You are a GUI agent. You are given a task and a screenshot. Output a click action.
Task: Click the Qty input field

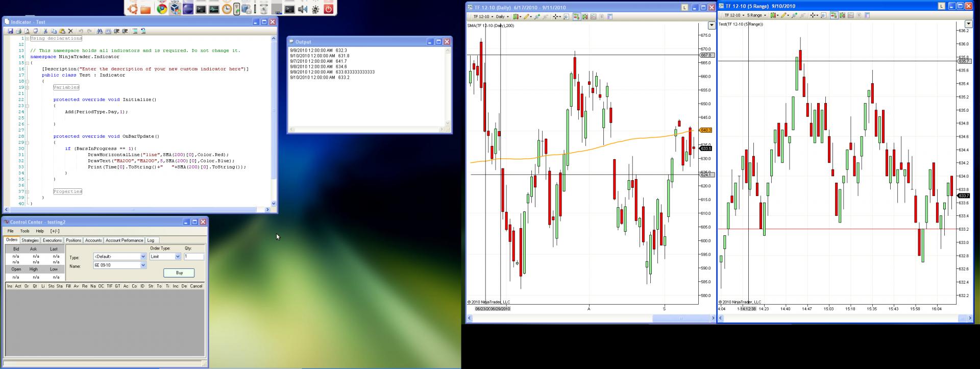point(193,256)
